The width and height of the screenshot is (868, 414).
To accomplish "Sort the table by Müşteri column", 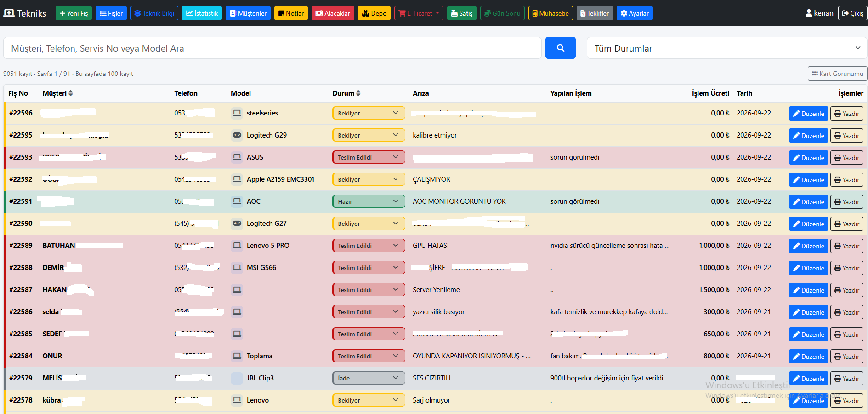I will pyautogui.click(x=57, y=93).
